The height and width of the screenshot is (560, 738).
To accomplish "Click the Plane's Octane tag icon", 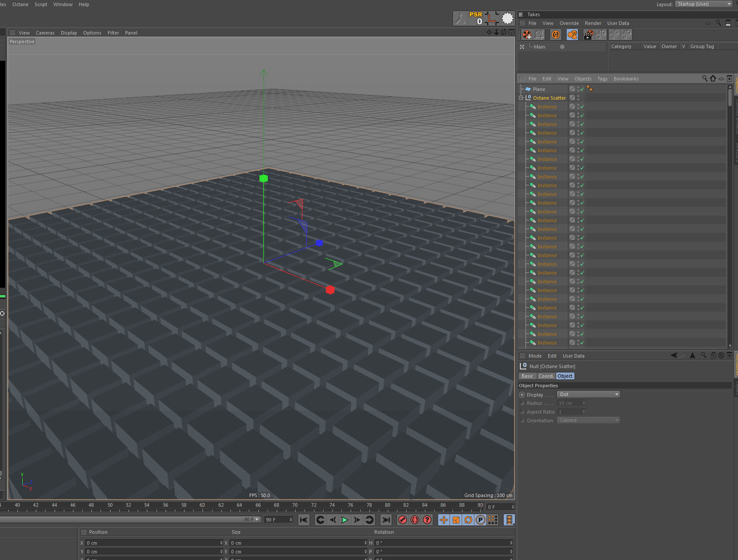I will click(x=590, y=89).
